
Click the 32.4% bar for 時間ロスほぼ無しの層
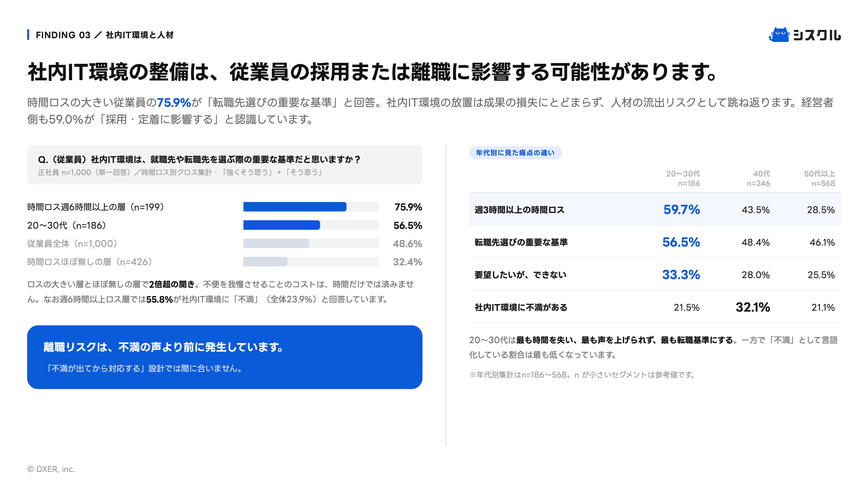pos(266,262)
